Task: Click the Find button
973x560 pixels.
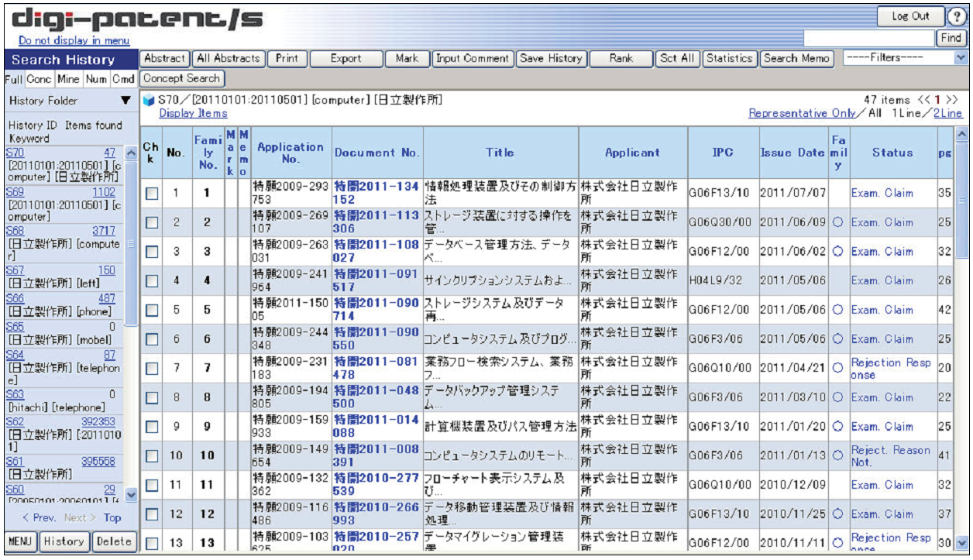Action: pyautogui.click(x=951, y=37)
